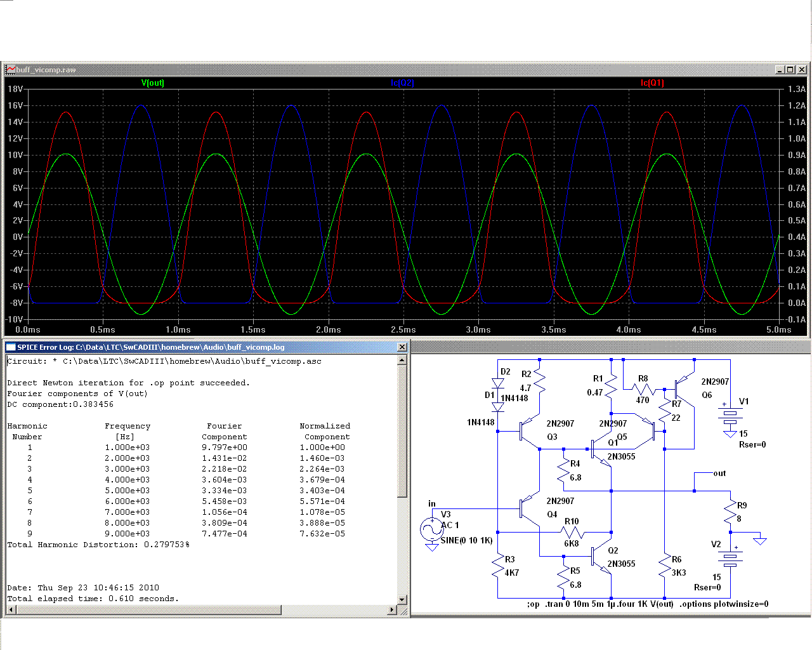Close the buff_vicomp.raw plot window

pos(802,69)
